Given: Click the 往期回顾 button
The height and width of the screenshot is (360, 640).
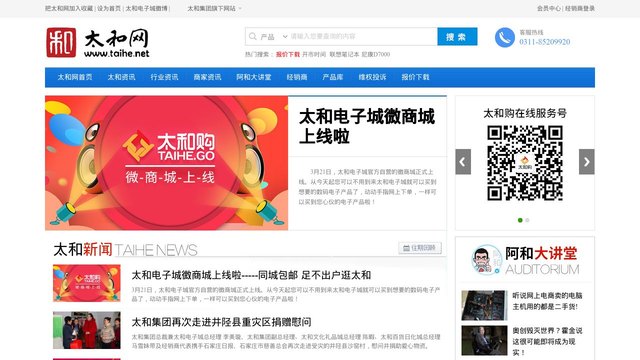Looking at the screenshot, I should click(x=420, y=248).
